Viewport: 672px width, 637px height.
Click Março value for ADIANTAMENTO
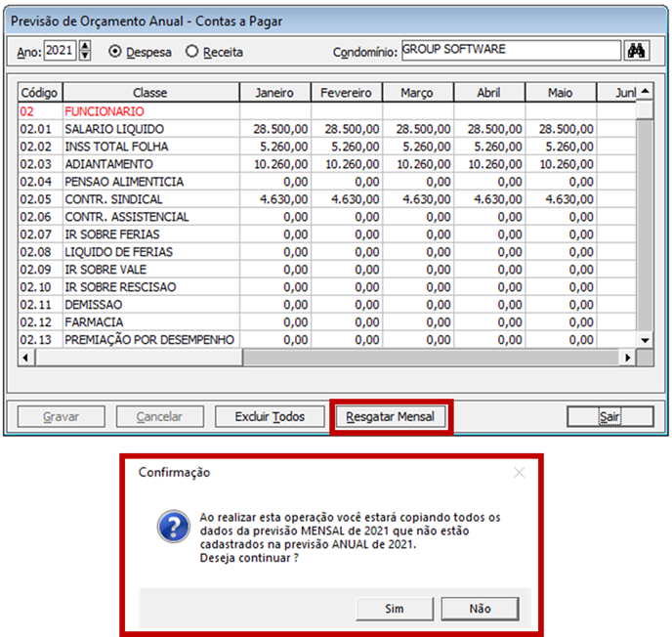click(x=418, y=164)
